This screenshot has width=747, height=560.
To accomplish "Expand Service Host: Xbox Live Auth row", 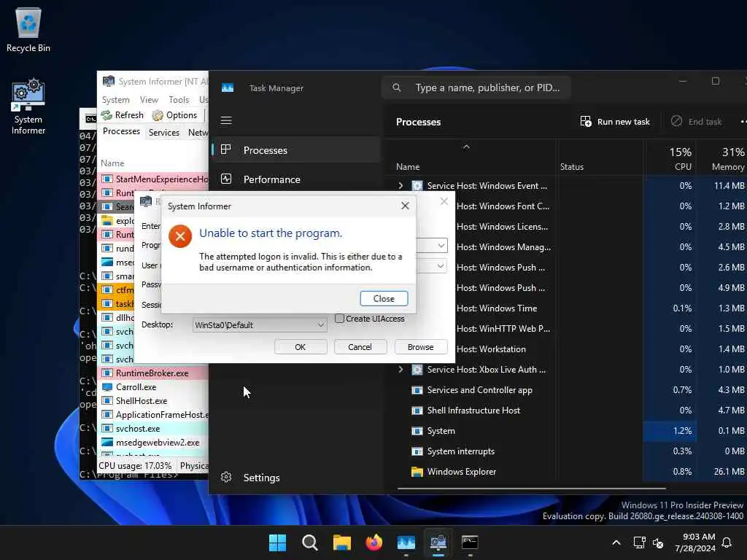I will 400,370.
